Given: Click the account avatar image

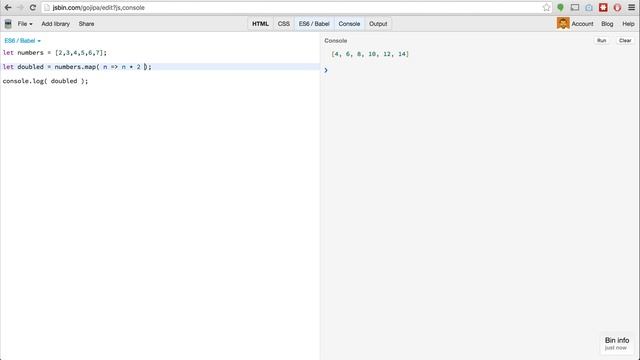Looking at the screenshot, I should coord(563,24).
